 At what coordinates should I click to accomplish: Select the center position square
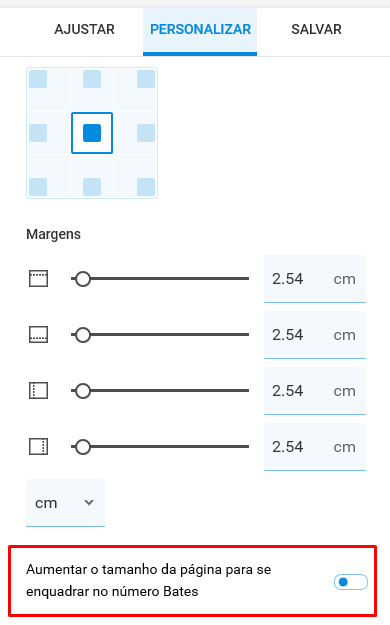point(92,133)
